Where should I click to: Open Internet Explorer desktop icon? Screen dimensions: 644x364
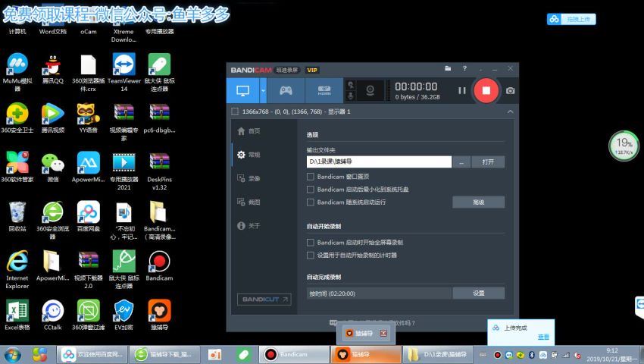click(x=17, y=269)
